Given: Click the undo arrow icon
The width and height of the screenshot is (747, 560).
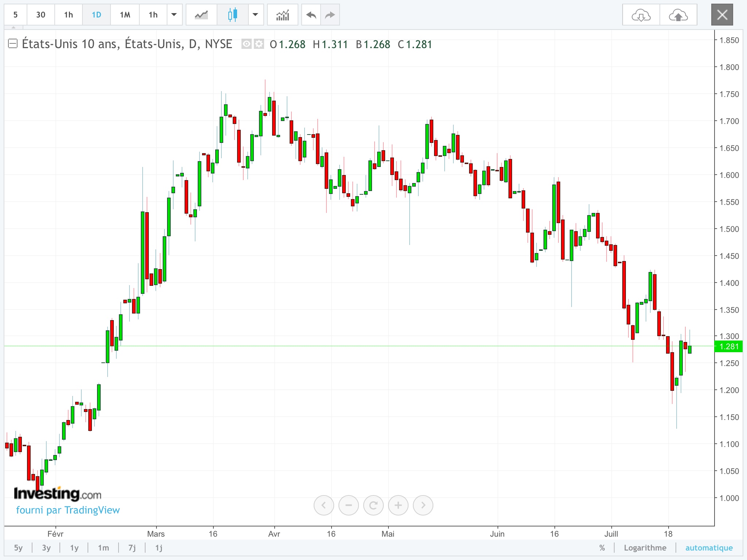Looking at the screenshot, I should [x=311, y=15].
